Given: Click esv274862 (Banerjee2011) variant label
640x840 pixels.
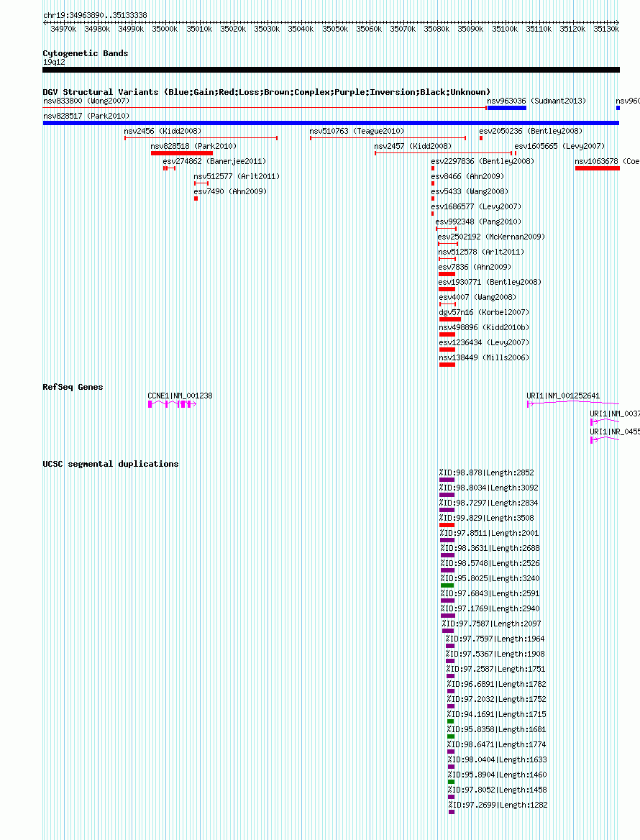Looking at the screenshot, I should pos(214,160).
